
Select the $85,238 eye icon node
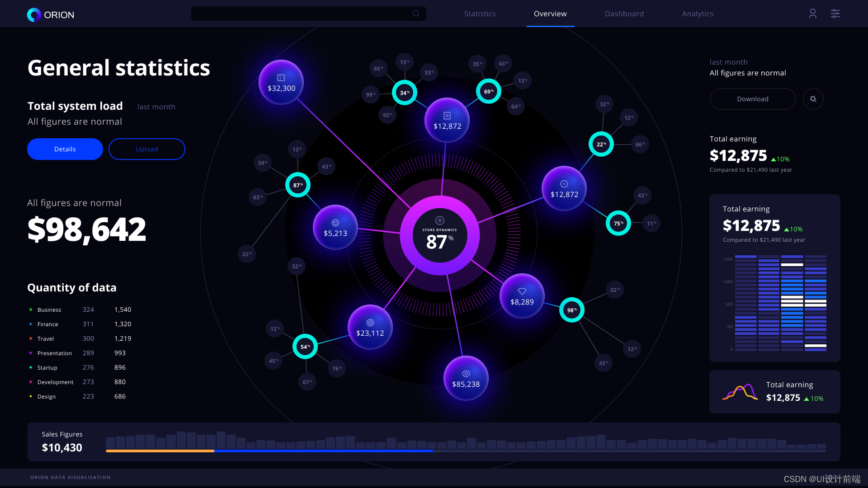pyautogui.click(x=466, y=378)
